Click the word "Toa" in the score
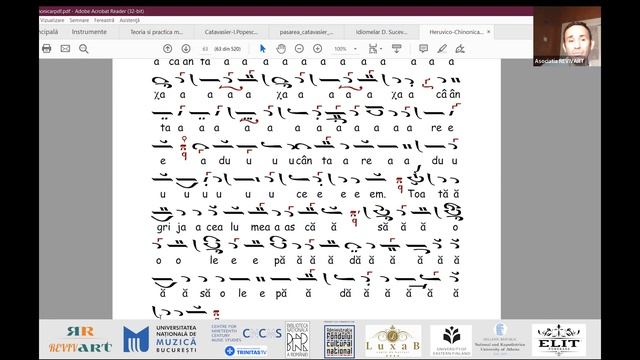This screenshot has height=360, width=640. [x=417, y=194]
